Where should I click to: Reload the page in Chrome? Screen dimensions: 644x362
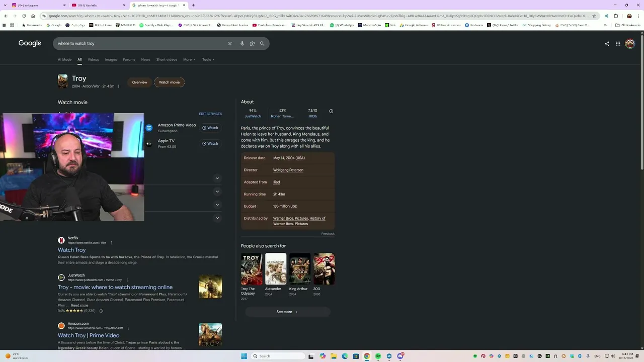click(x=24, y=16)
